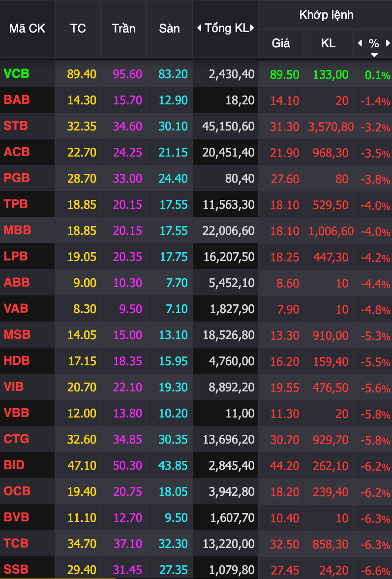
Task: Click the Khớp lệnh group header
Action: pyautogui.click(x=326, y=15)
